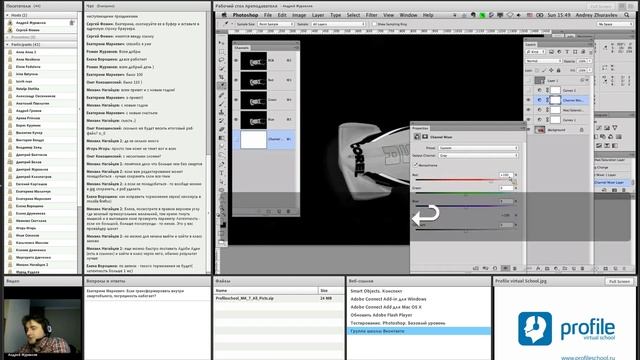Click Full Screen button on Profile School pod
640x360 pixels.
[x=619, y=281]
